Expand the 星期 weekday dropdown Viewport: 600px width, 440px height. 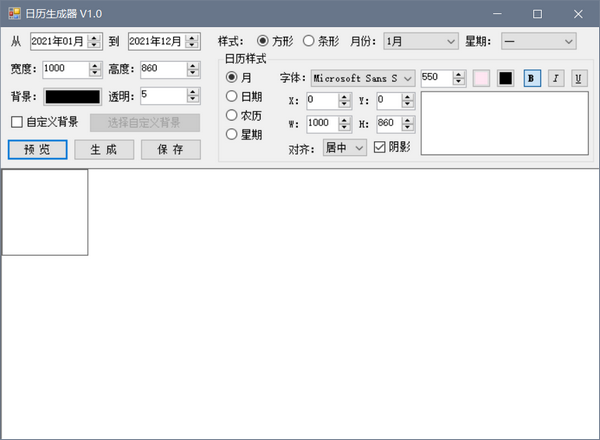click(538, 41)
